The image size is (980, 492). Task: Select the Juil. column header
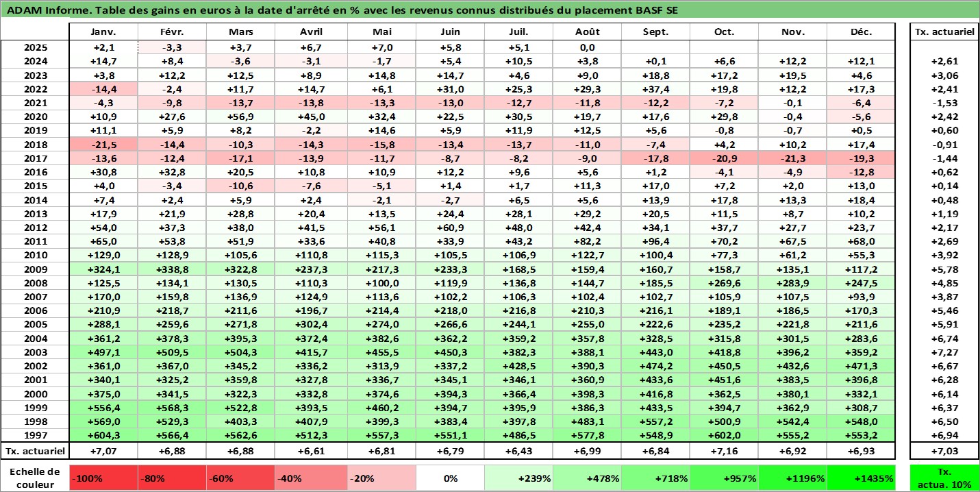click(x=518, y=32)
